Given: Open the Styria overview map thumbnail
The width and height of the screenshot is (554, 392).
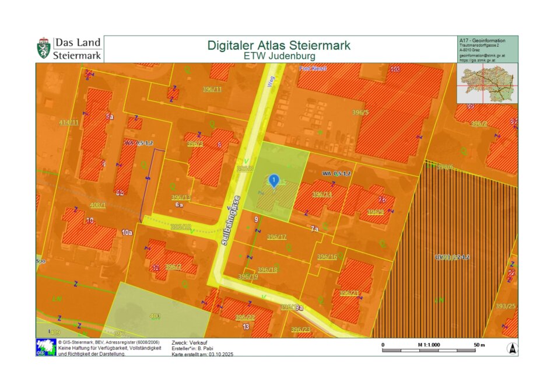Looking at the screenshot, I should coord(487,83).
